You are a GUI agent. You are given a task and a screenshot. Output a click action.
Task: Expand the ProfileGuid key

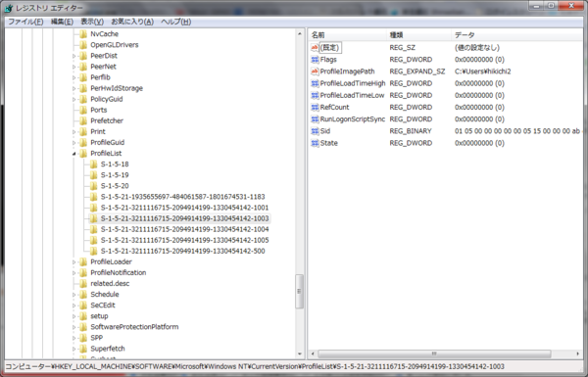click(x=73, y=143)
